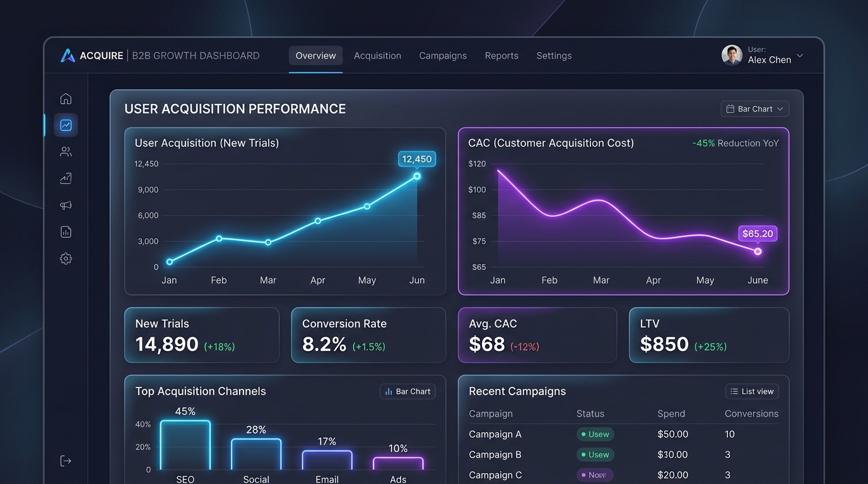Sort by the Status column header
This screenshot has height=484, width=868.
point(590,414)
